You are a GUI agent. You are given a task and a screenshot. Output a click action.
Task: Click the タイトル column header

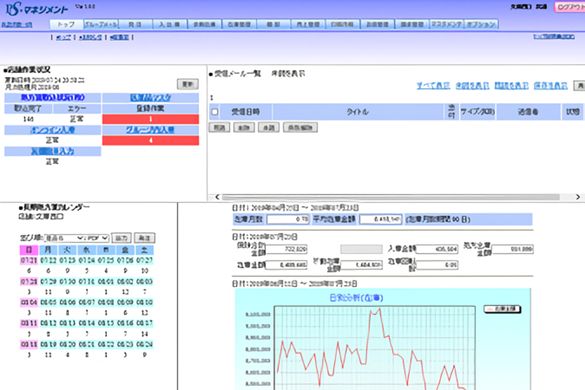click(x=358, y=112)
